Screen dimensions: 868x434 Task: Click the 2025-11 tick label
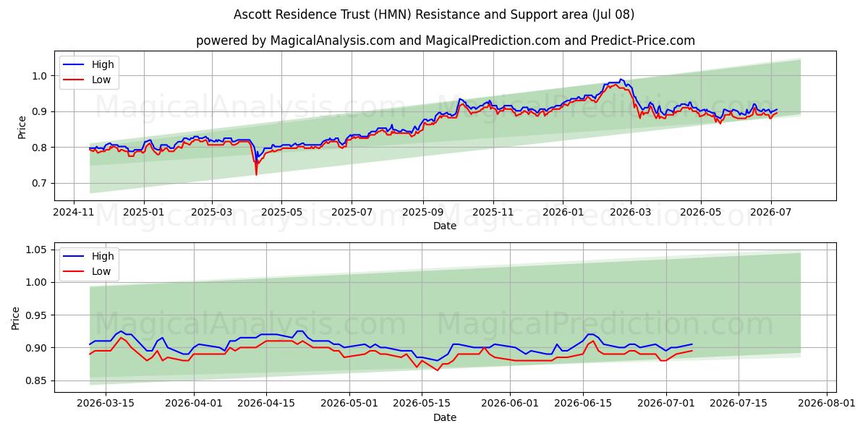[493, 212]
